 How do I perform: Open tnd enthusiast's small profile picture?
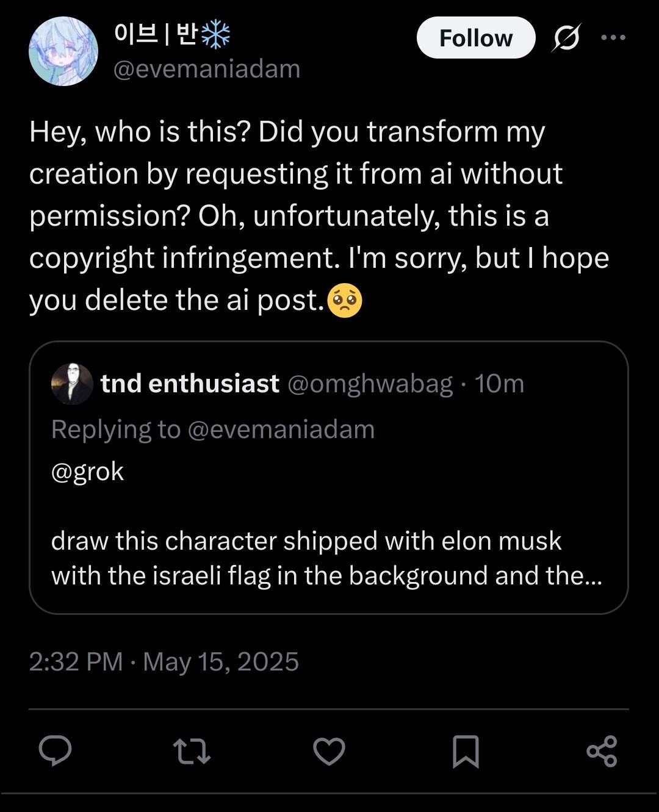tap(72, 384)
